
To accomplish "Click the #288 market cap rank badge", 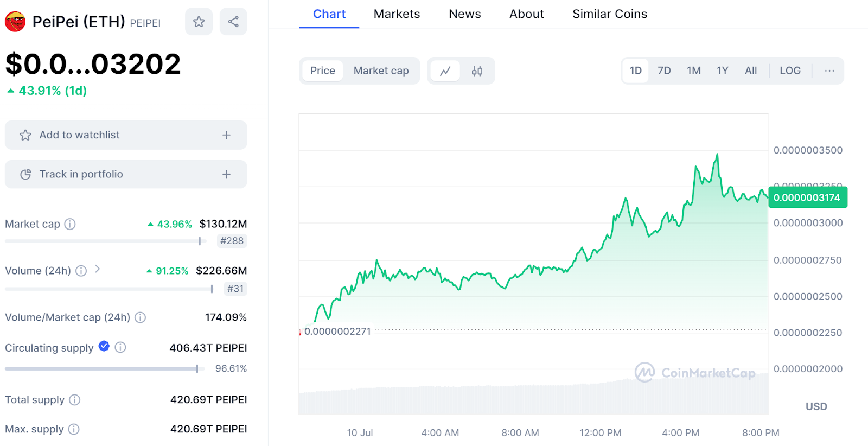I will 232,241.
